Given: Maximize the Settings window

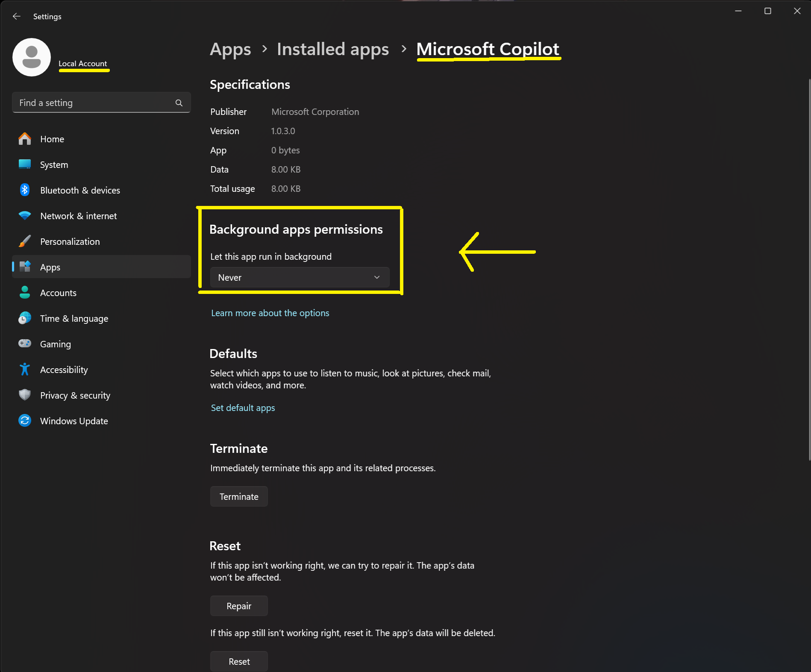Looking at the screenshot, I should [x=767, y=11].
